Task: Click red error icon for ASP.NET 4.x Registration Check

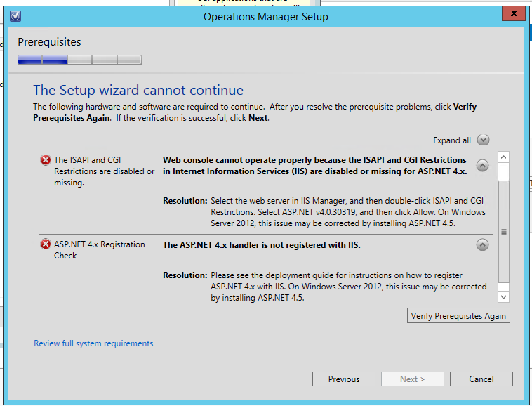Action: tap(46, 244)
